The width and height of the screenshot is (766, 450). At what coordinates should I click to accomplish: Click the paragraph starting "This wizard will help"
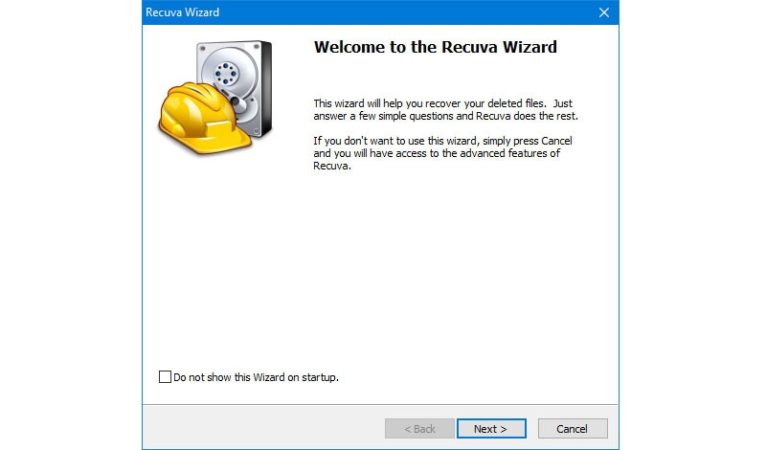[446, 109]
